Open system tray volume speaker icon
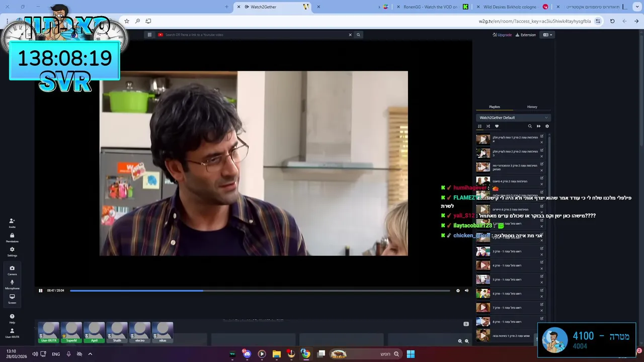This screenshot has height=362, width=644. coord(35,354)
